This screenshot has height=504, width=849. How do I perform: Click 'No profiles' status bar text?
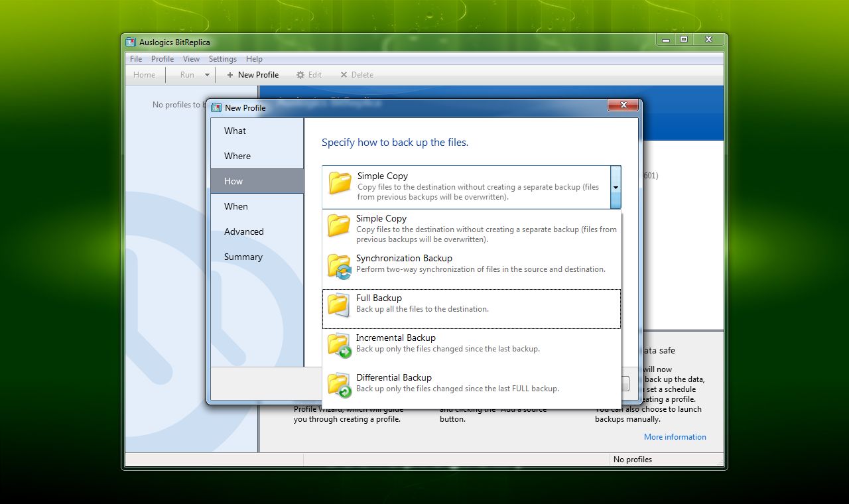coord(632,460)
